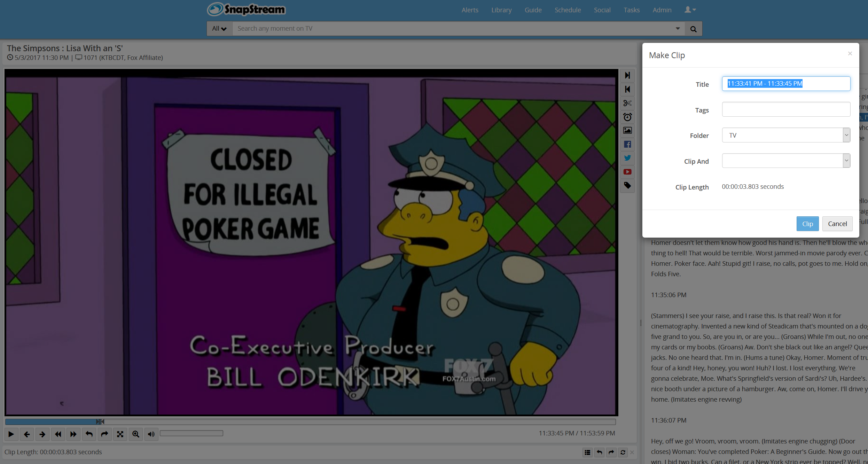868x464 pixels.
Task: Seek on the video progress timeline
Action: pyautogui.click(x=310, y=422)
